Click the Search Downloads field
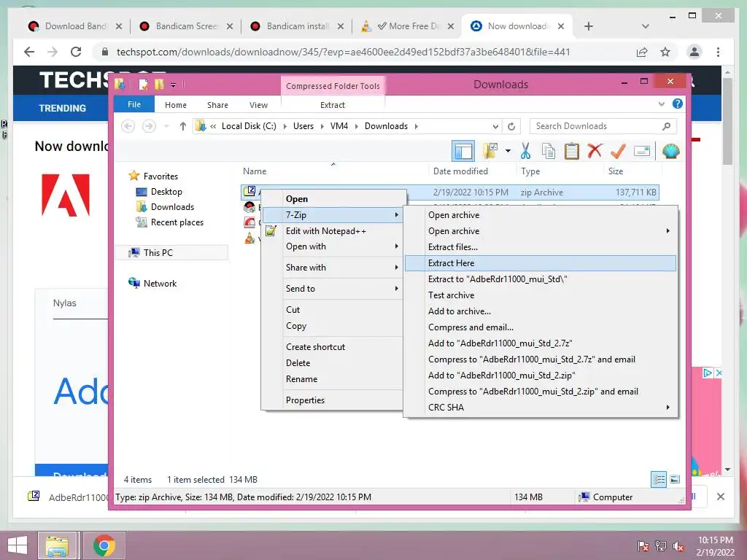Viewport: 747px width, 560px height. (x=603, y=126)
